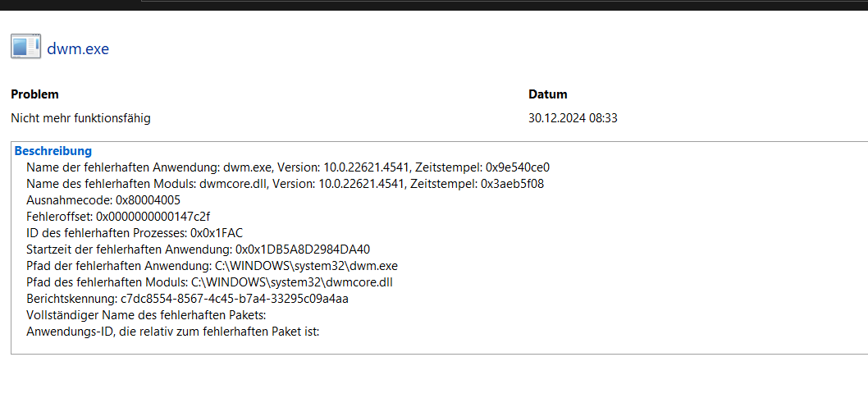Screen dimensions: 868x412
Task: Click the Anwendungs-ID line in description
Action: (x=173, y=332)
